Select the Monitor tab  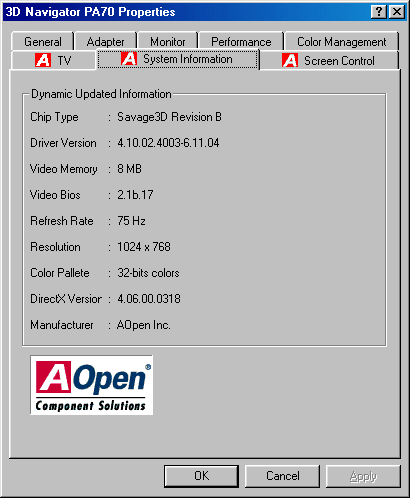[168, 42]
